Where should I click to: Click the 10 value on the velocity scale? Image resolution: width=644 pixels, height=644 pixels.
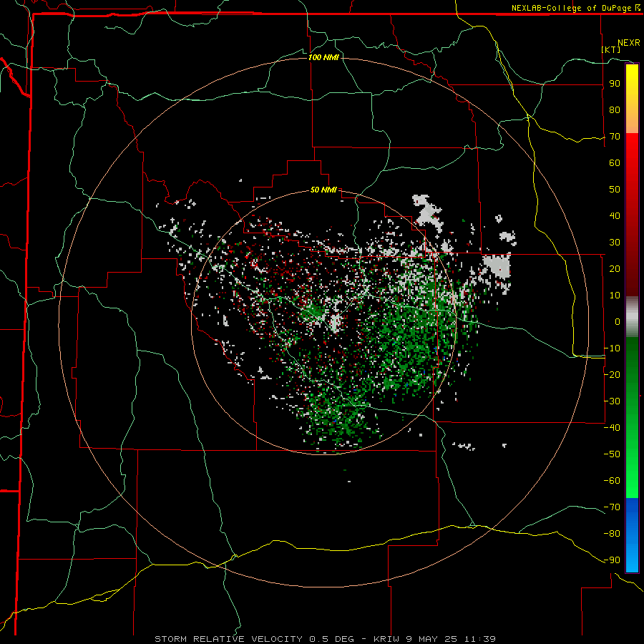pos(615,296)
